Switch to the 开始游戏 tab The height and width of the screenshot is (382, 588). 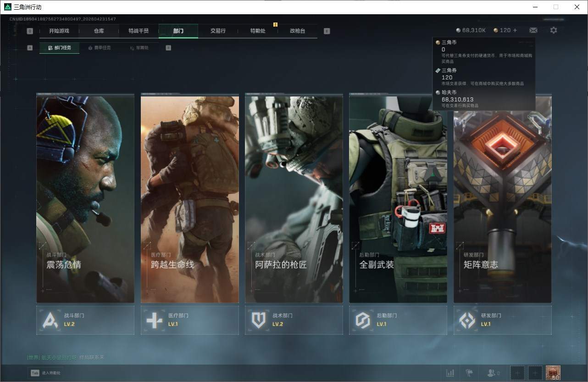point(59,31)
